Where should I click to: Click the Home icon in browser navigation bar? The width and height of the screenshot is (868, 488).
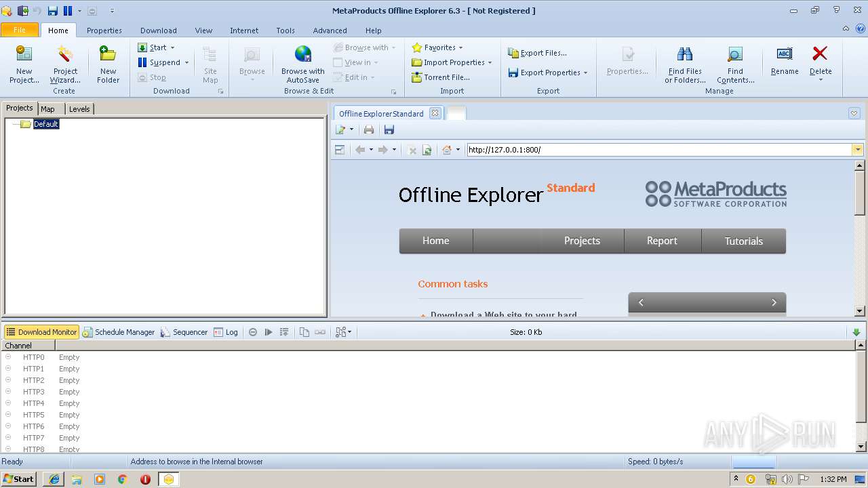447,150
